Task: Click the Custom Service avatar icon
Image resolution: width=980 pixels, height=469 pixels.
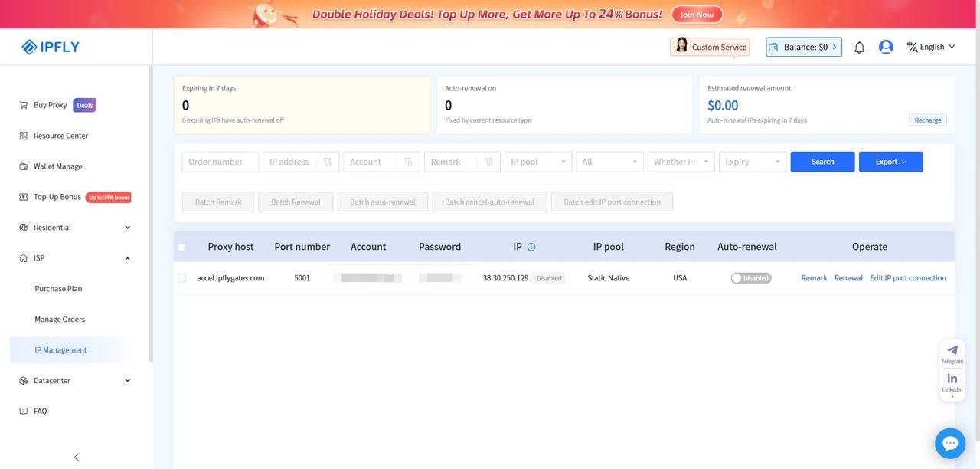Action: point(681,45)
